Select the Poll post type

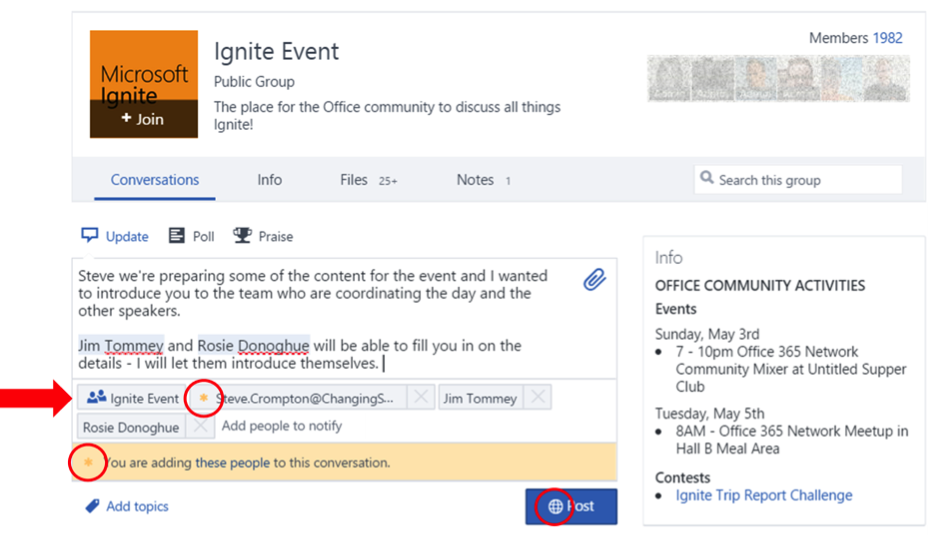click(191, 236)
